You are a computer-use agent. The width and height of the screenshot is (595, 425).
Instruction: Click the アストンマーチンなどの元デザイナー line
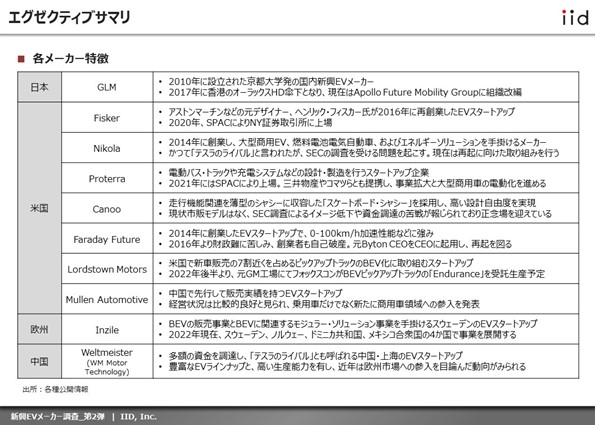[x=342, y=112]
